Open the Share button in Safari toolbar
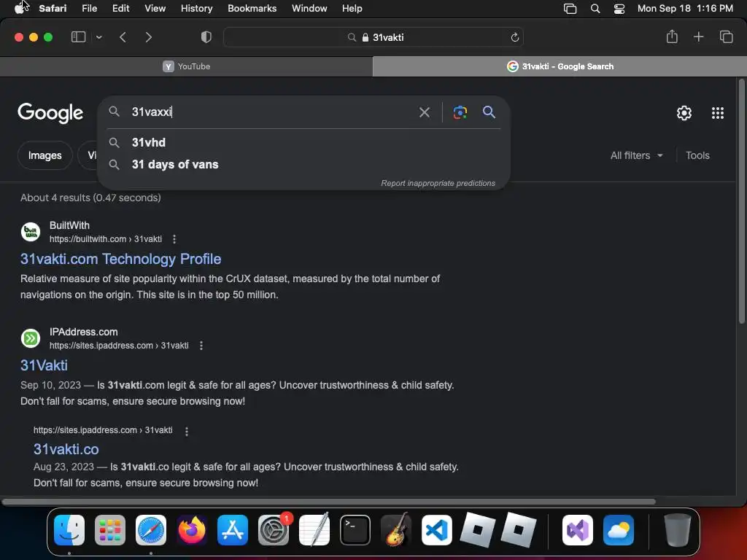Image resolution: width=747 pixels, height=560 pixels. tap(672, 36)
